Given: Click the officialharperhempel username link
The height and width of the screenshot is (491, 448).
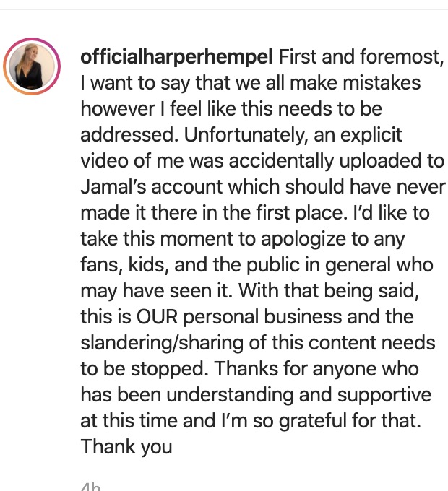Looking at the screenshot, I should pyautogui.click(x=176, y=56).
